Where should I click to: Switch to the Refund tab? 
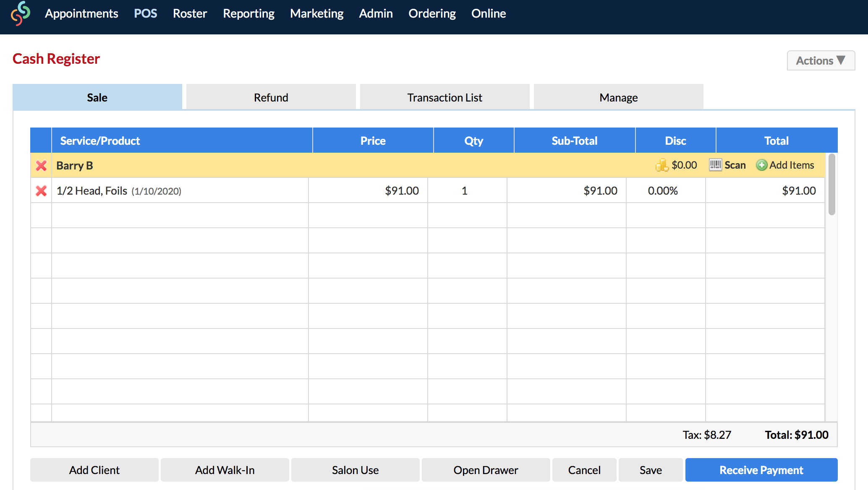(x=271, y=97)
